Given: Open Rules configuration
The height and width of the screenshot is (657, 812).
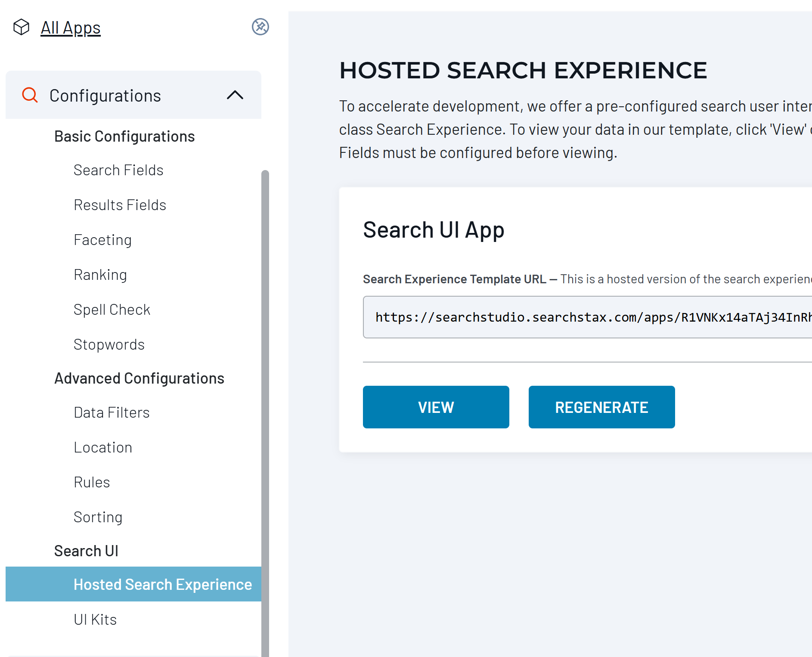Looking at the screenshot, I should 92,482.
